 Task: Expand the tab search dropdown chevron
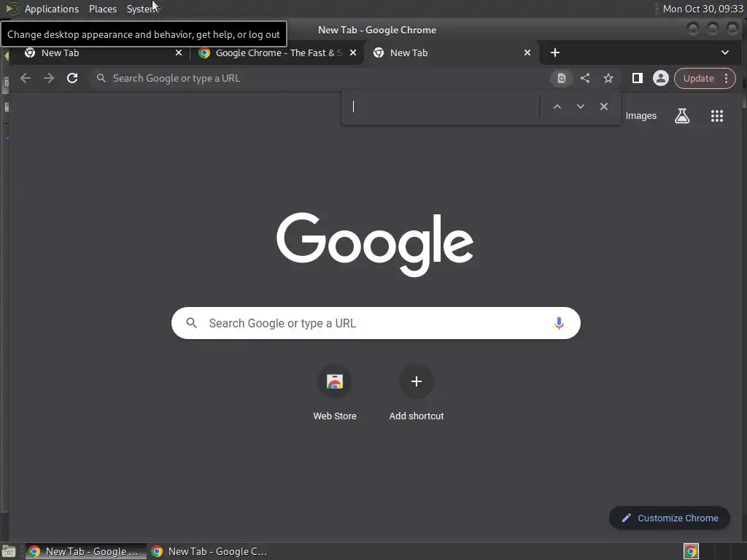tap(724, 52)
